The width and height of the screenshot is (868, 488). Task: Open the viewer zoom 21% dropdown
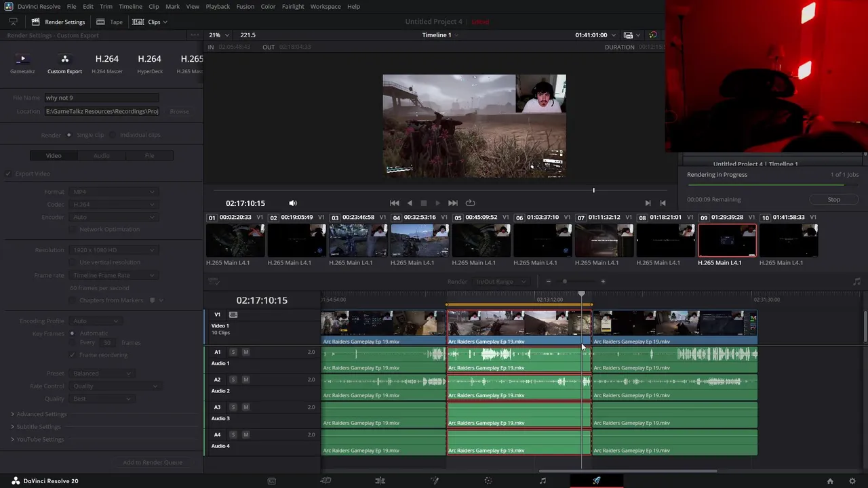219,35
